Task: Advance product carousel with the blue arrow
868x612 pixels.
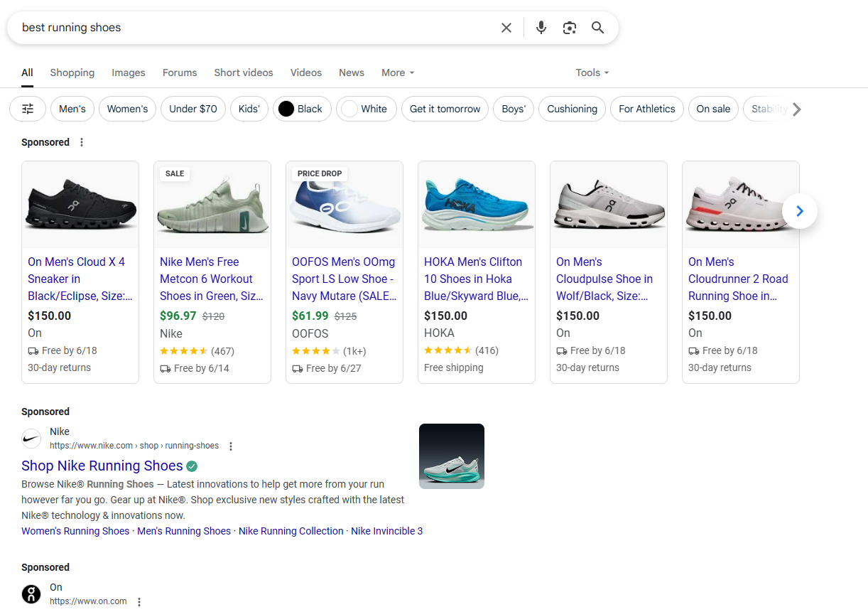Action: [800, 211]
